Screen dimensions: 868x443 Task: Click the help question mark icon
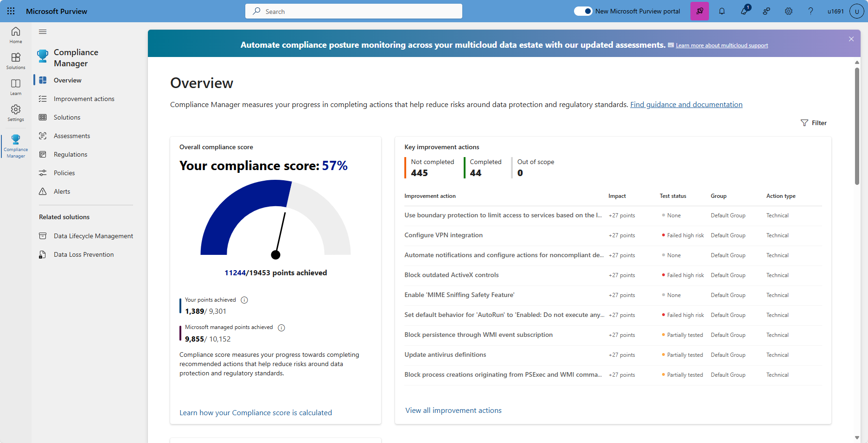point(811,11)
